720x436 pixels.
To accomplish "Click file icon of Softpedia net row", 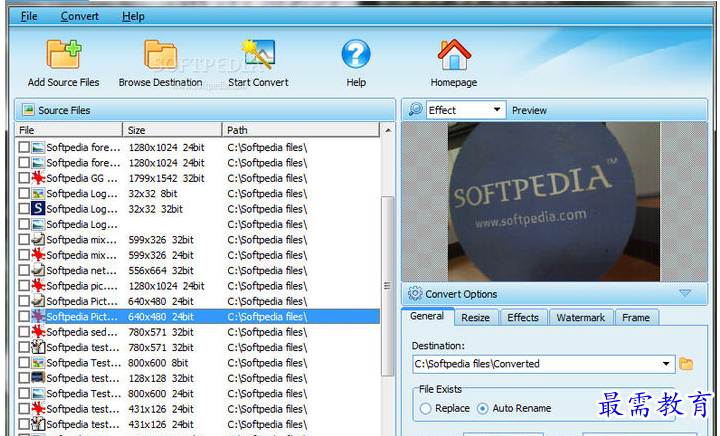I will [x=38, y=270].
